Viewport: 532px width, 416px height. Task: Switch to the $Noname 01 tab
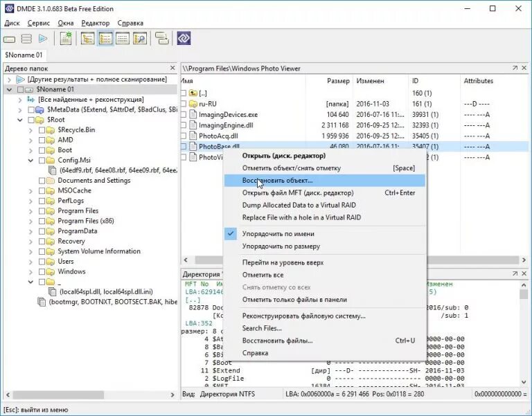(x=24, y=55)
